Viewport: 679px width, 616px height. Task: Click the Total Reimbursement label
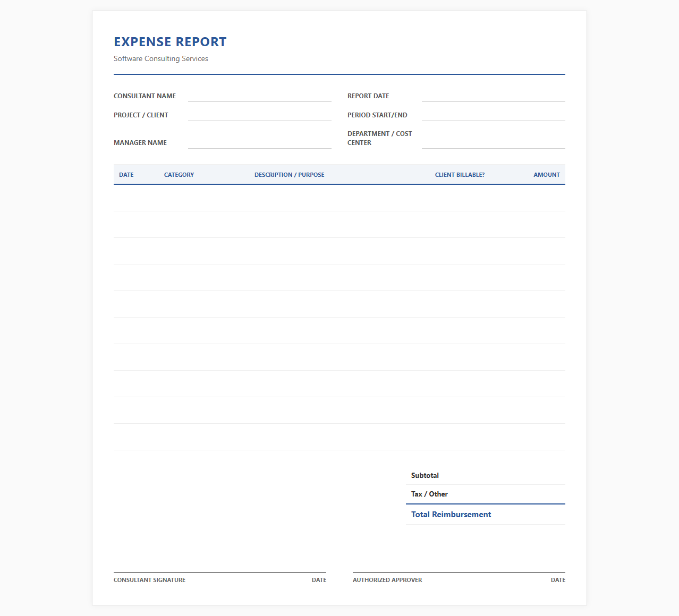pyautogui.click(x=451, y=515)
